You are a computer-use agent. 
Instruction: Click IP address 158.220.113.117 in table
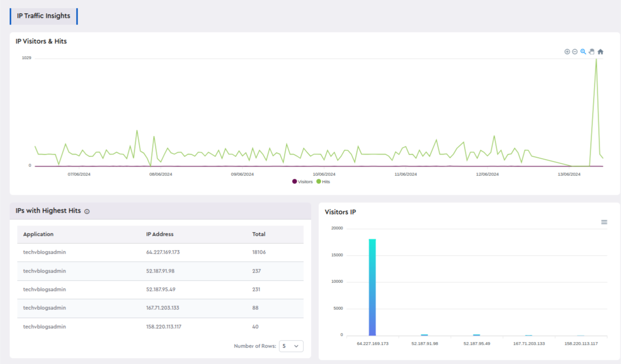[x=164, y=327]
